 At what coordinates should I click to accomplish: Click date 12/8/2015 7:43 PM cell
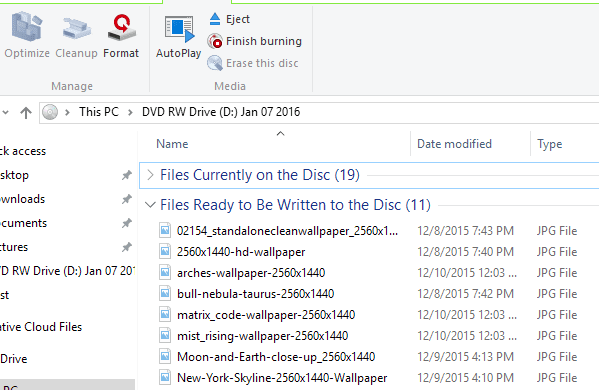(465, 231)
